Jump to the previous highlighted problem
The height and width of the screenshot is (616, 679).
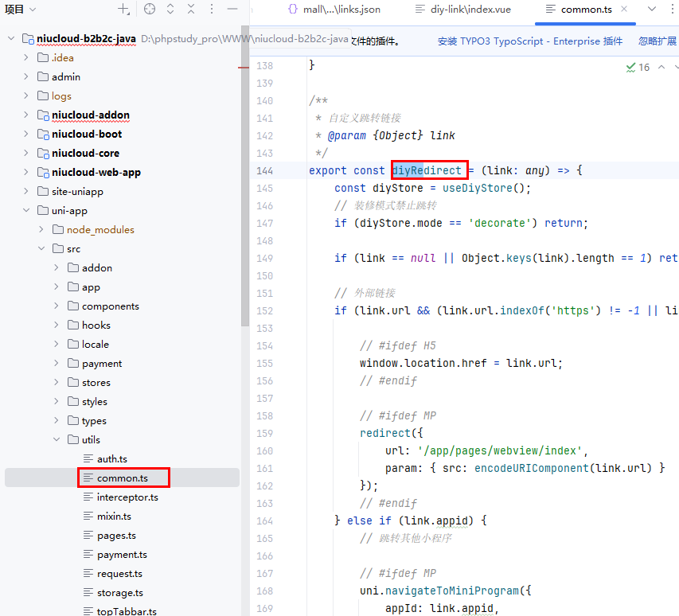661,68
